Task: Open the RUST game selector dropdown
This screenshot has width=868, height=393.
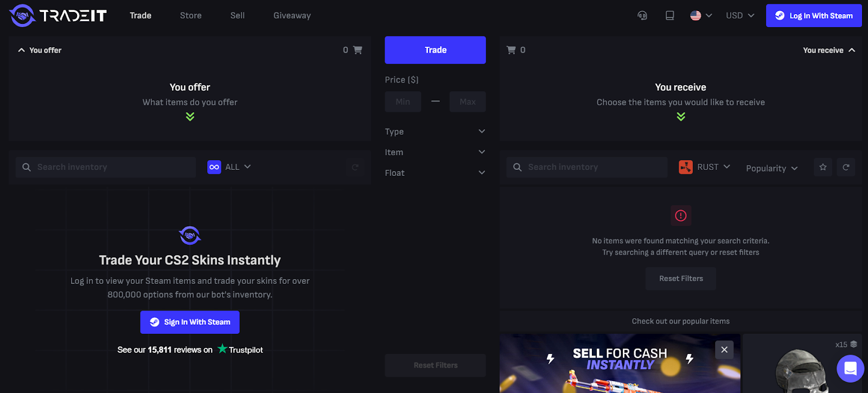Action: point(705,167)
